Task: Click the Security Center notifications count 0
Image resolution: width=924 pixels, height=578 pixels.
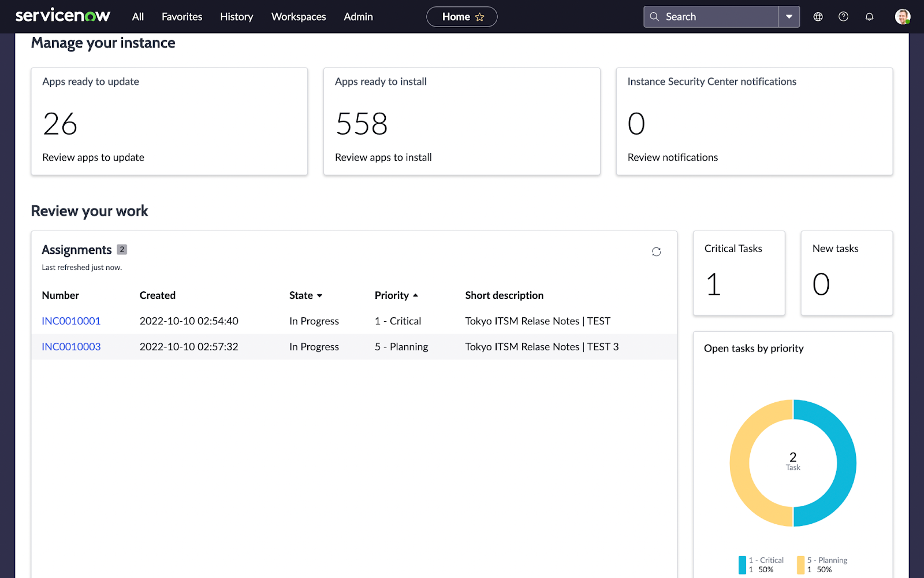Action: 636,124
